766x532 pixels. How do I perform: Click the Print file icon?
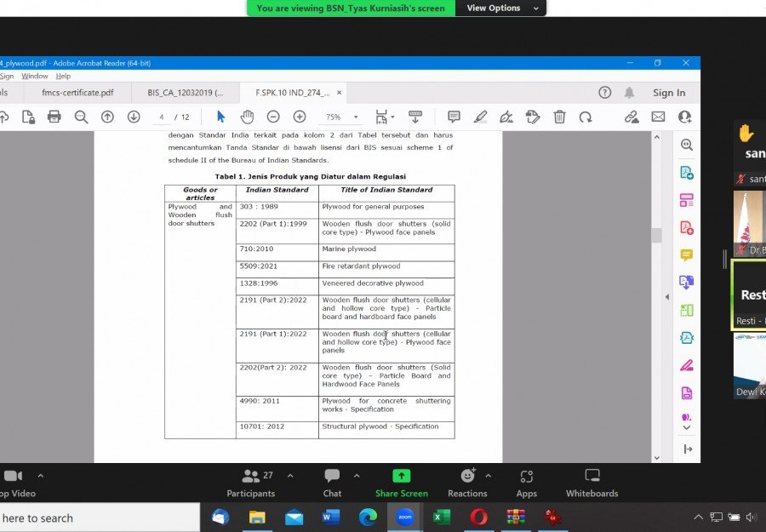[54, 117]
